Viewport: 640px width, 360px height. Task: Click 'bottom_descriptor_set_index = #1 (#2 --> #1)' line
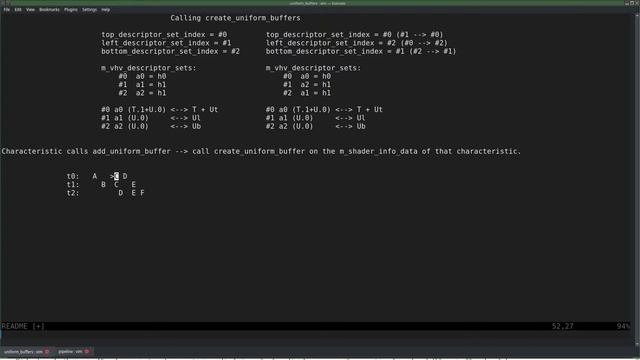(361, 51)
